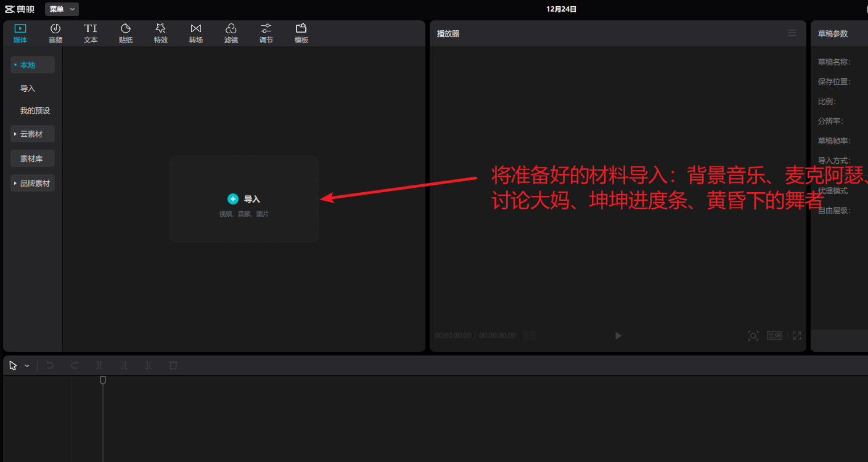
Task: Select 我的预设 in sidebar
Action: [35, 111]
